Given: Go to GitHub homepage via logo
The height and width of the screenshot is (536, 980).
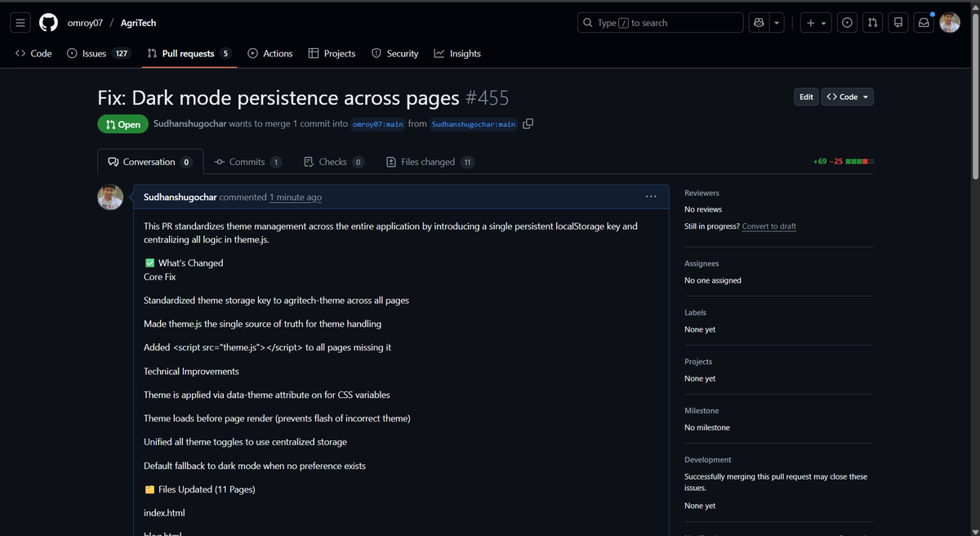Looking at the screenshot, I should pyautogui.click(x=48, y=23).
